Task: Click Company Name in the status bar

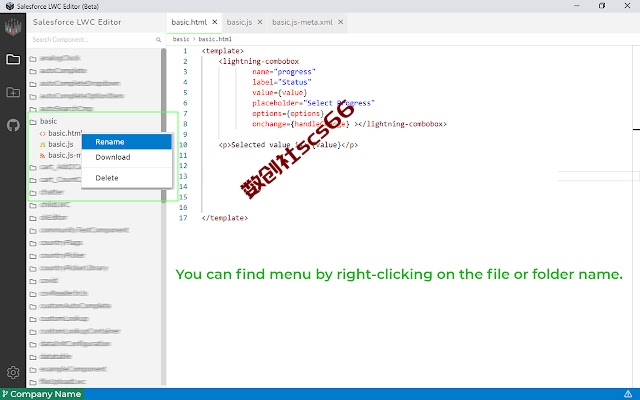Action: pos(42,394)
